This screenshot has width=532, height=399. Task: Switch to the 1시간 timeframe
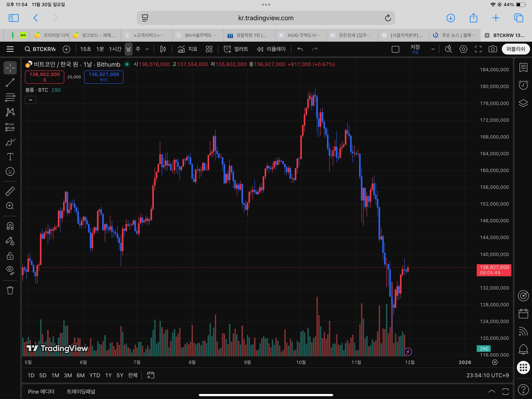(115, 49)
